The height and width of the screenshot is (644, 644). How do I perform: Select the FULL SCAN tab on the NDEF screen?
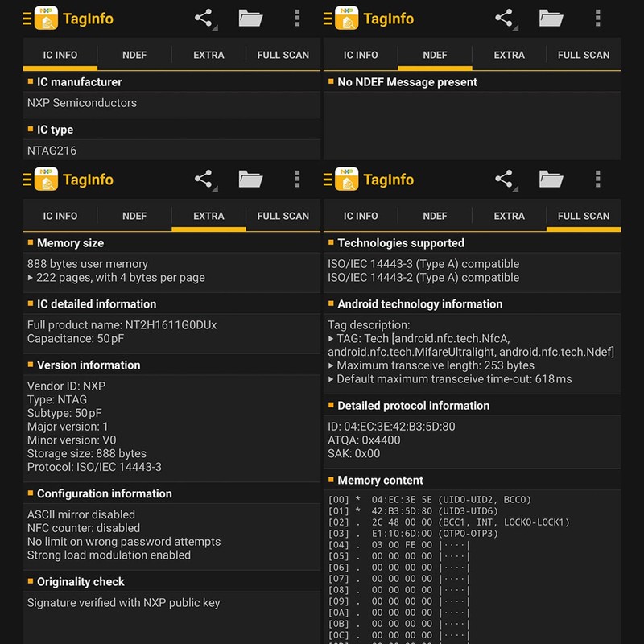click(x=583, y=55)
